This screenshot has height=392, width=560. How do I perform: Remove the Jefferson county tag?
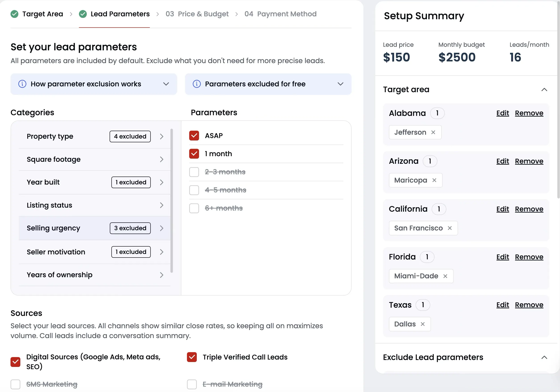[433, 132]
